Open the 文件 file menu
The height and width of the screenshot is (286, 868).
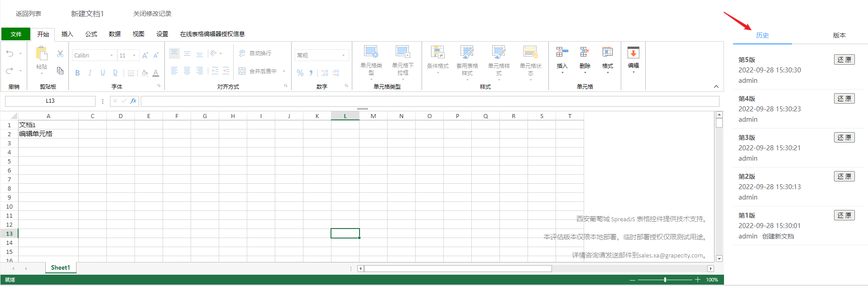point(16,34)
